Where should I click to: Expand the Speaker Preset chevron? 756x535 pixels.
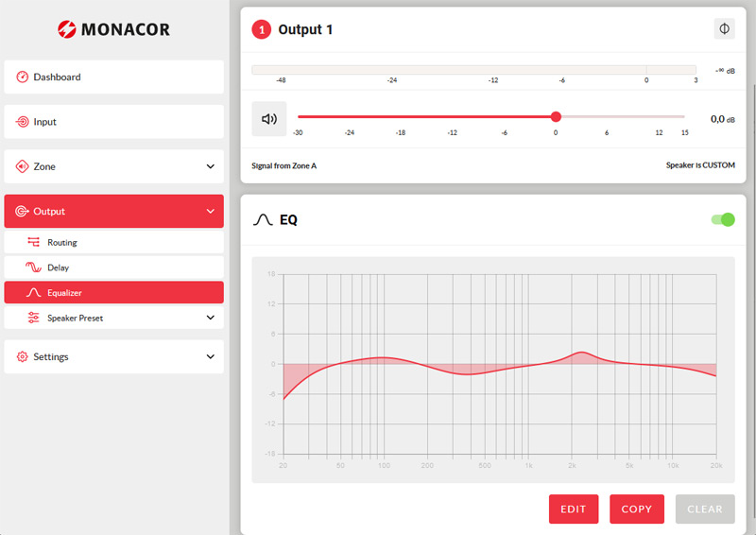210,319
